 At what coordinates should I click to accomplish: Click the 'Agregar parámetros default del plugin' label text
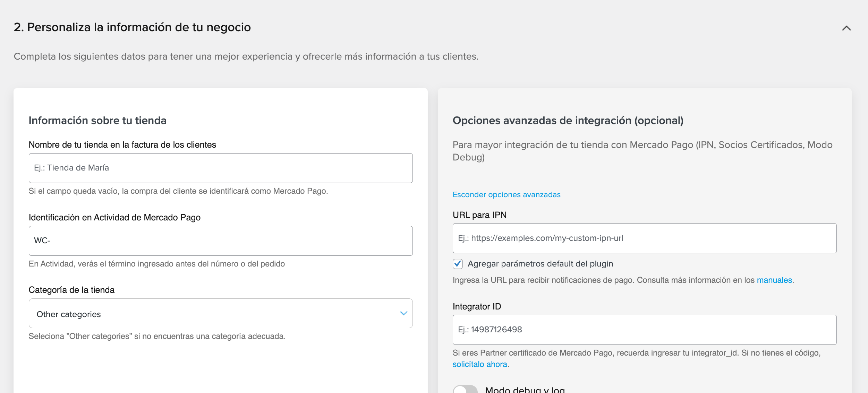click(x=540, y=264)
